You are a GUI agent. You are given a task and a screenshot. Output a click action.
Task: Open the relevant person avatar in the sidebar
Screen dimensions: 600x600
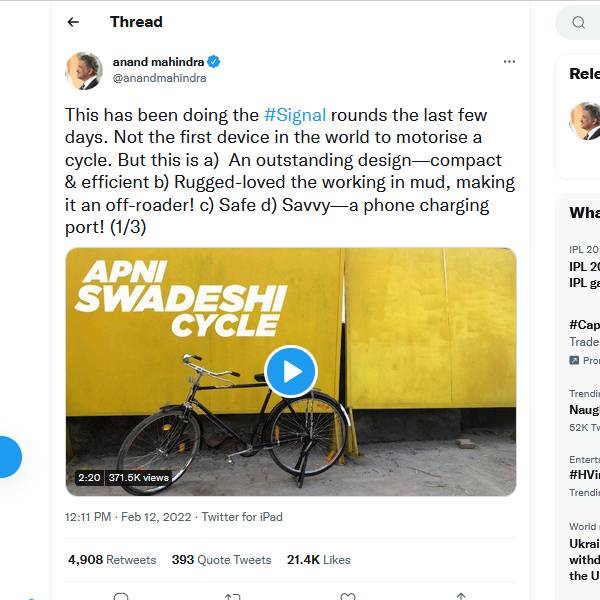[585, 120]
